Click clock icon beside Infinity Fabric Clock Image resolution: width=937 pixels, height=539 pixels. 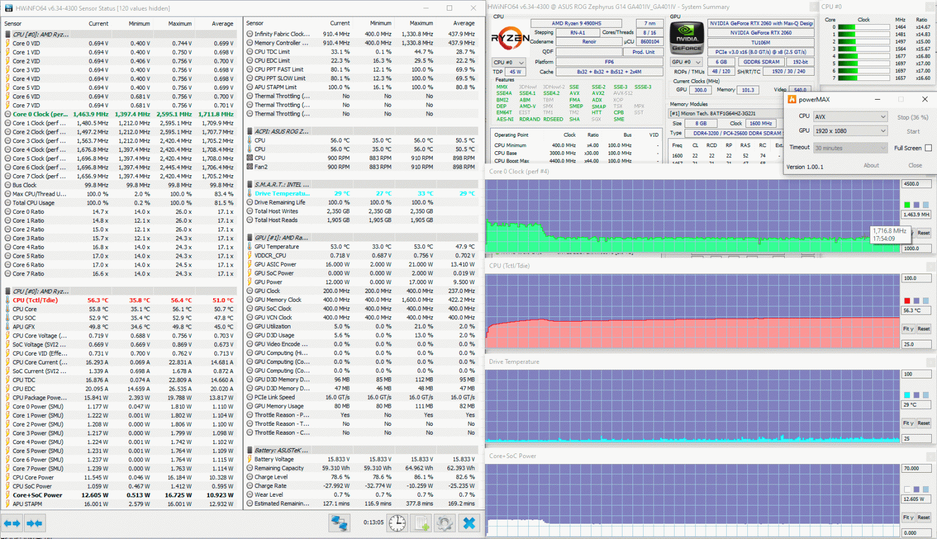tap(250, 34)
